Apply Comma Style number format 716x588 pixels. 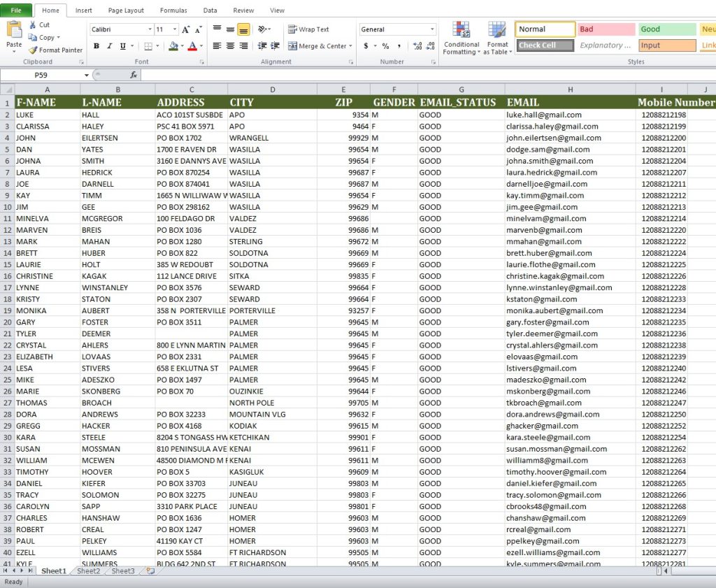pyautogui.click(x=399, y=46)
